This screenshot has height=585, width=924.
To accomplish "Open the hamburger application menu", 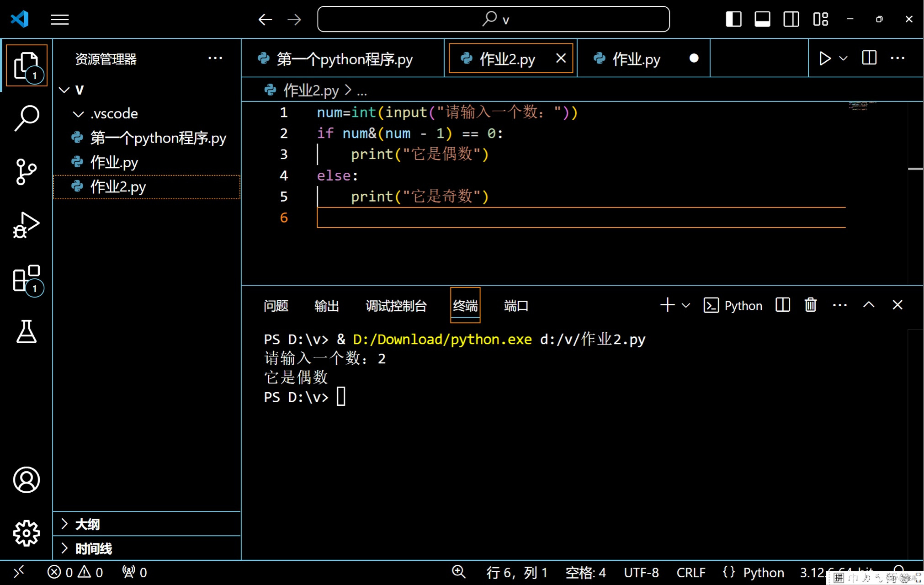I will (60, 19).
